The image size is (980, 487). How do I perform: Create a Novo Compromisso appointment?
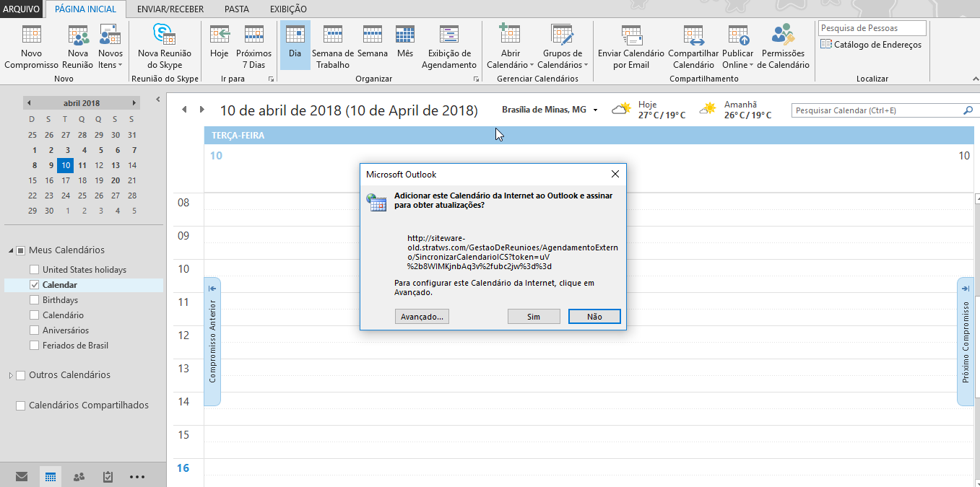click(31, 47)
